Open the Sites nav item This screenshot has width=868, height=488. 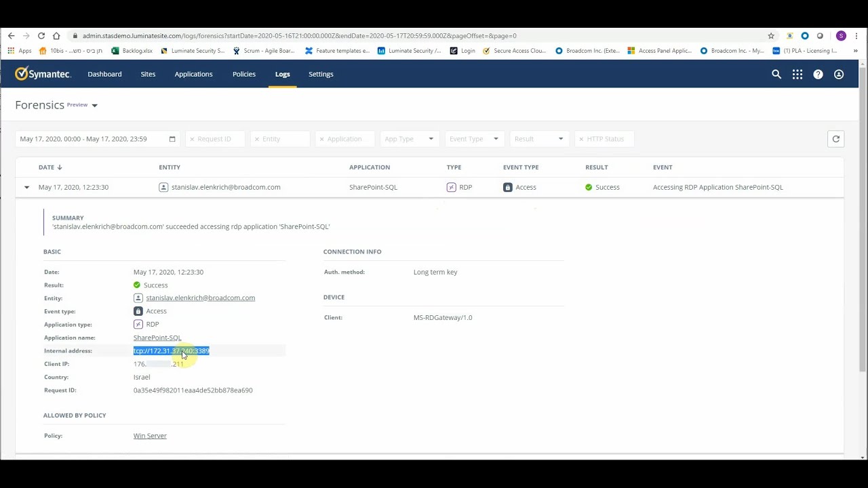coord(148,74)
